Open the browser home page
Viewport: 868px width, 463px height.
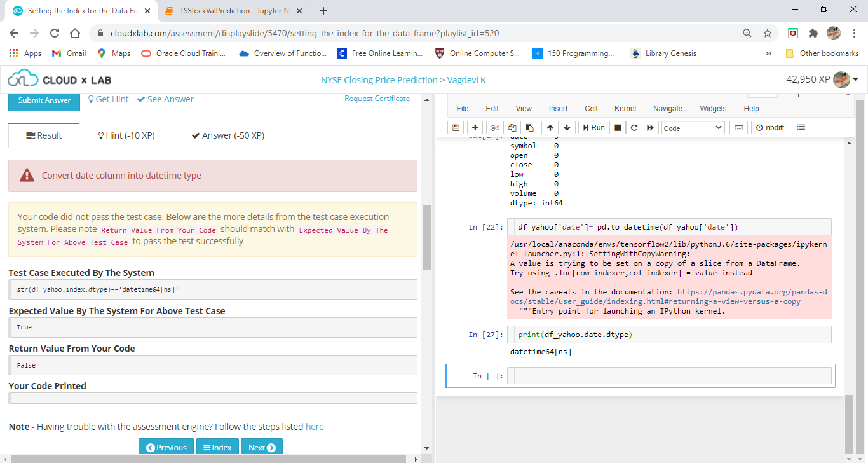(x=75, y=33)
